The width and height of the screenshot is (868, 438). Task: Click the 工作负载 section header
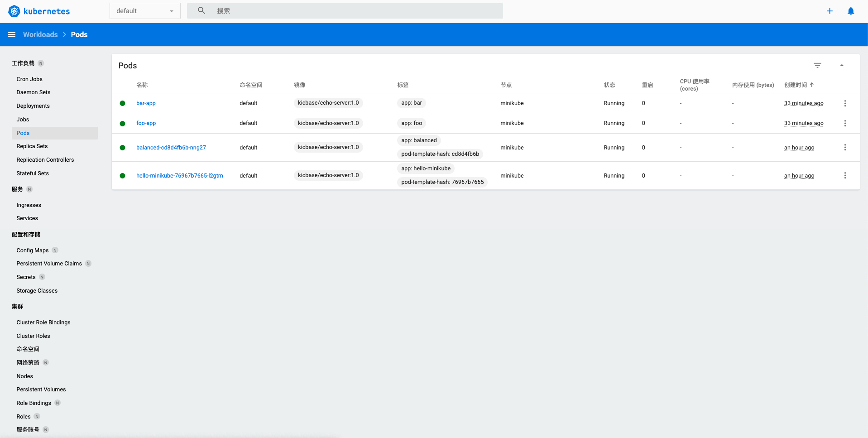coord(23,63)
